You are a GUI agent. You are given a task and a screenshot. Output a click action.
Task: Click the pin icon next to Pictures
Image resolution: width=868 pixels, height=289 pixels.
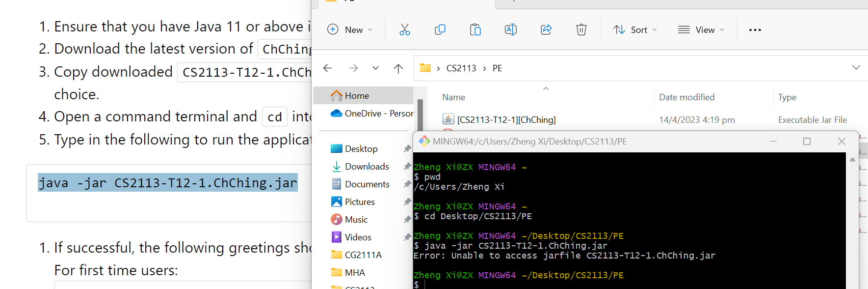407,202
